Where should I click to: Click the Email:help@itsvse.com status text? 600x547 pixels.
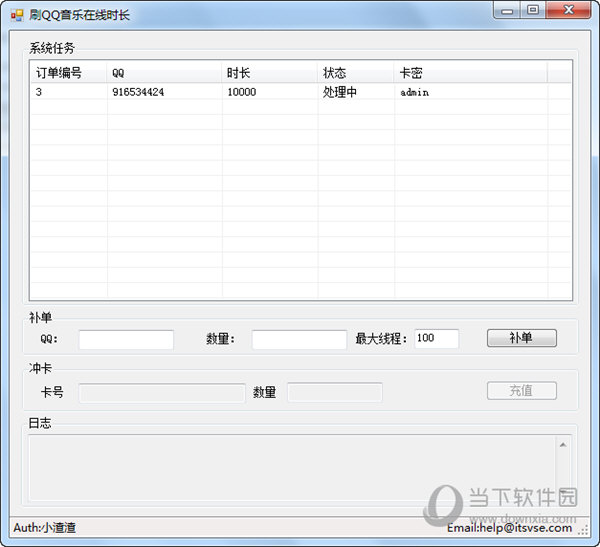[x=509, y=528]
